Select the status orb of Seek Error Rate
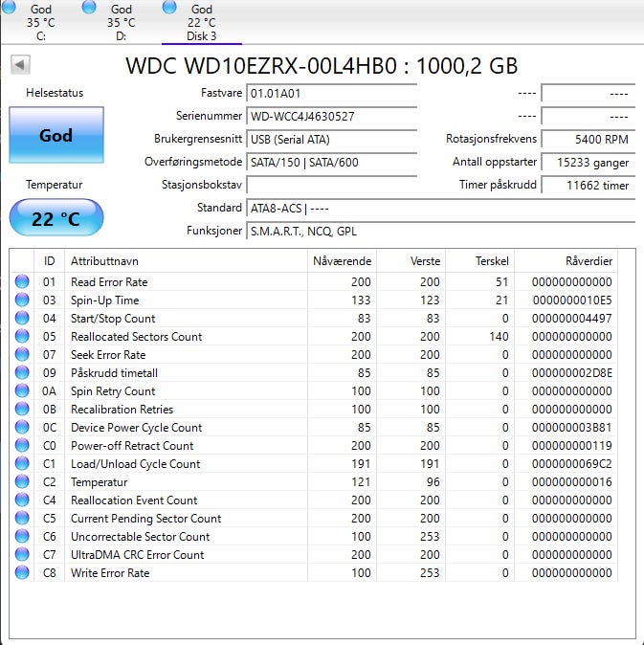Image resolution: width=644 pixels, height=645 pixels. [x=22, y=354]
